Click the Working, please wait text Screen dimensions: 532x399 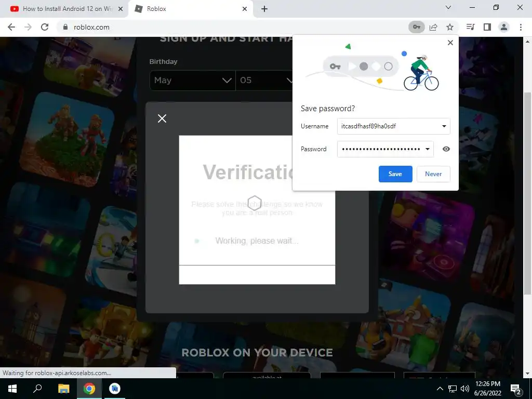coord(257,241)
